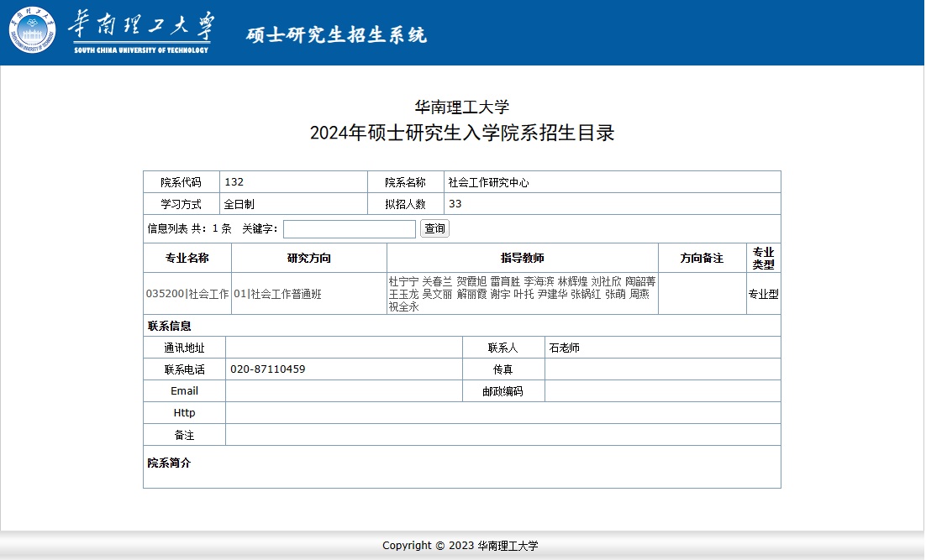The height and width of the screenshot is (560, 926).
Task: Click the 指导教师 column header
Action: (522, 259)
